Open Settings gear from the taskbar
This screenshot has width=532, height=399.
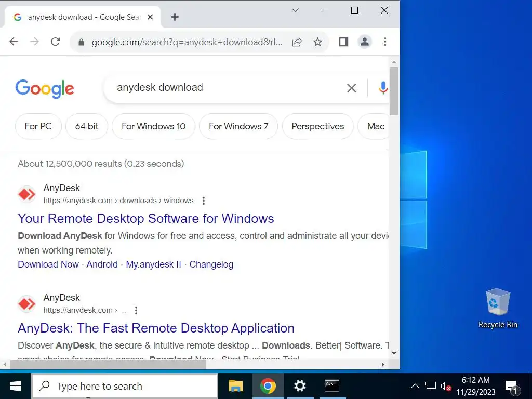point(300,386)
